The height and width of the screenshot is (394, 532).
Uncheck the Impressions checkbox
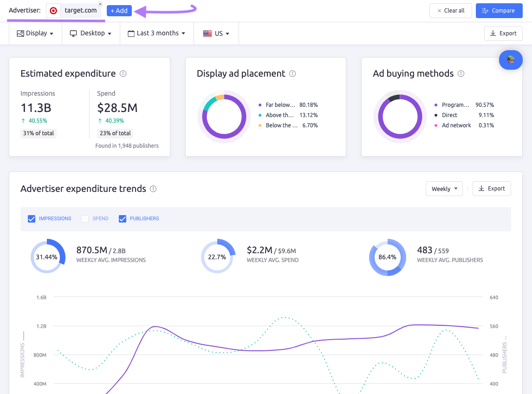pos(32,219)
